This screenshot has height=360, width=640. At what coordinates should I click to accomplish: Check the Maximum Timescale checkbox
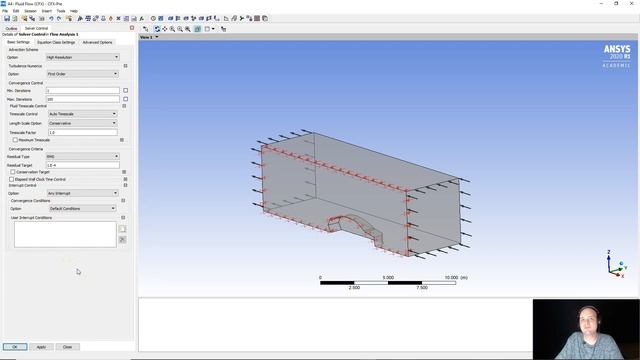[x=15, y=140]
